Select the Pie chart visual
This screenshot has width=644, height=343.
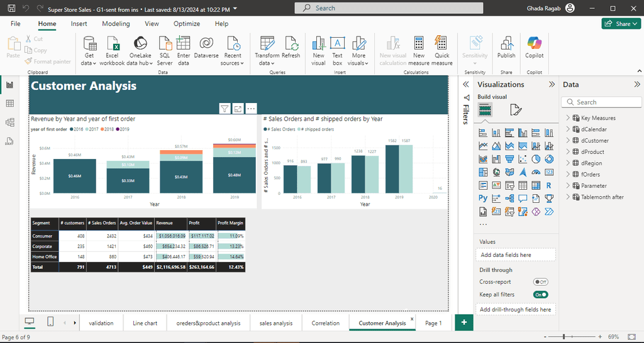pyautogui.click(x=536, y=159)
